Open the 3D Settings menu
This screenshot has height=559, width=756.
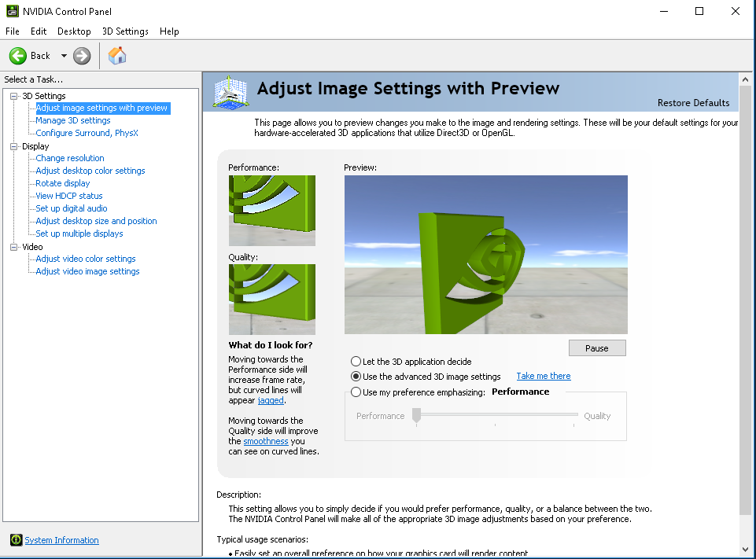(x=125, y=31)
